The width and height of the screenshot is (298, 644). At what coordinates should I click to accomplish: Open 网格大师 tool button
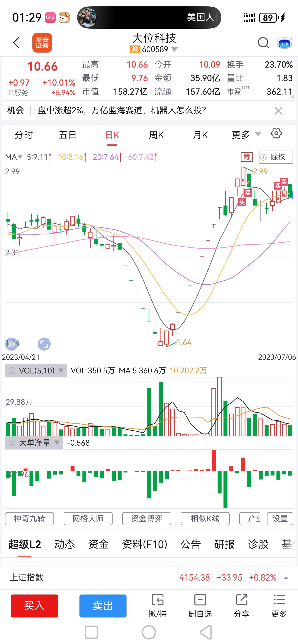(88, 519)
